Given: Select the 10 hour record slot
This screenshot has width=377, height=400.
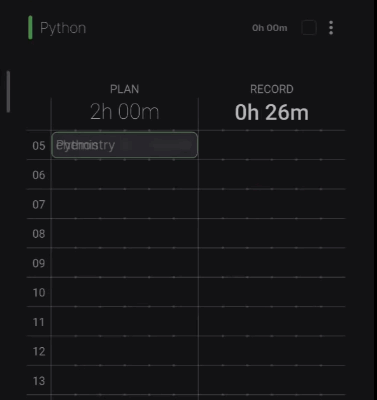Looking at the screenshot, I should click(x=272, y=292).
